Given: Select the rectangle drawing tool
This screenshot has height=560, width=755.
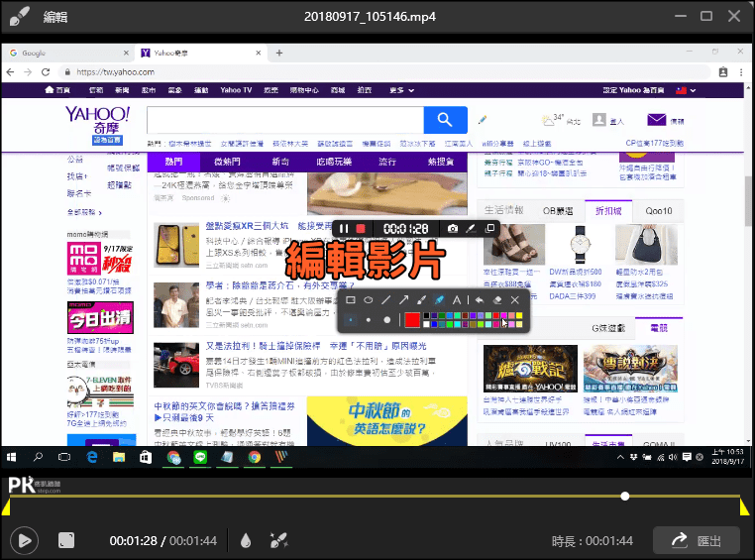Looking at the screenshot, I should tap(351, 300).
